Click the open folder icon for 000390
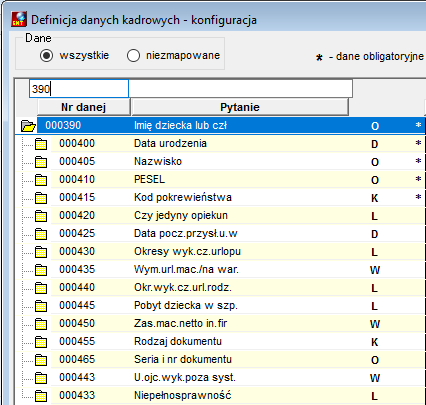The height and width of the screenshot is (405, 426). pos(28,126)
